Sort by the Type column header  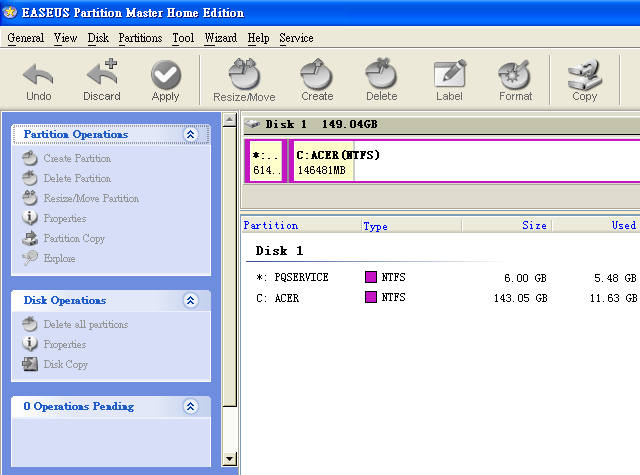[x=411, y=226]
